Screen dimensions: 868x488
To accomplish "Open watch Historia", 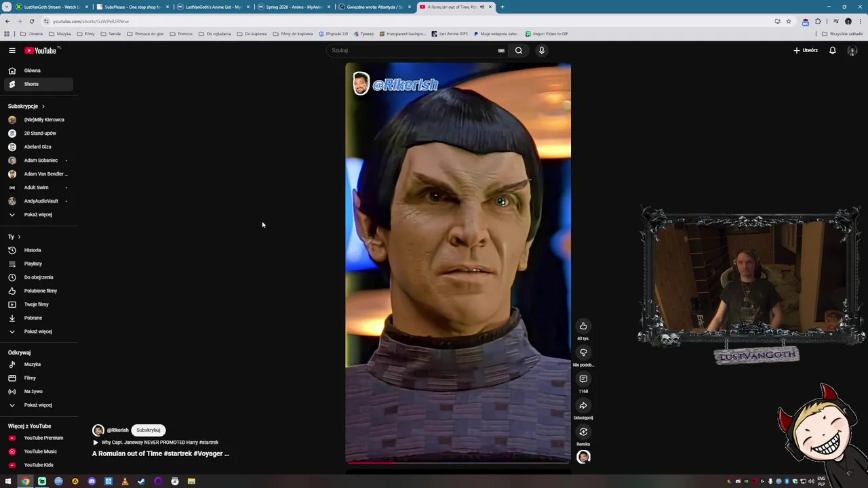I will [37, 250].
